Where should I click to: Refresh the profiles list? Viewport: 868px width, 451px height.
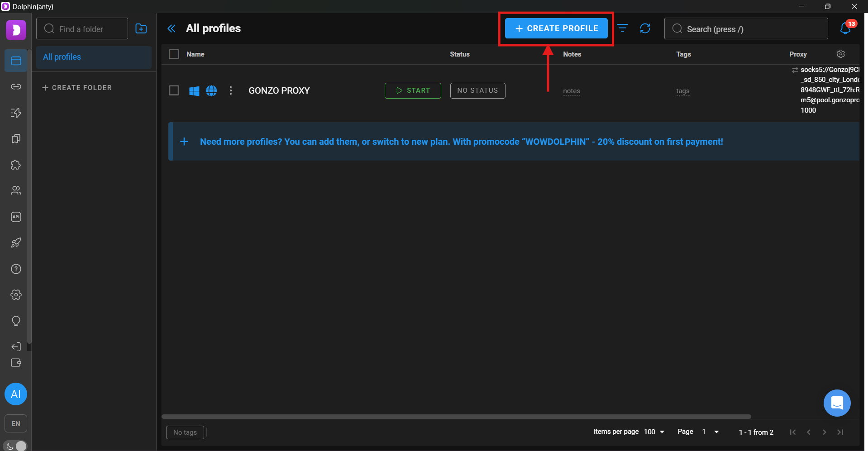pos(645,28)
